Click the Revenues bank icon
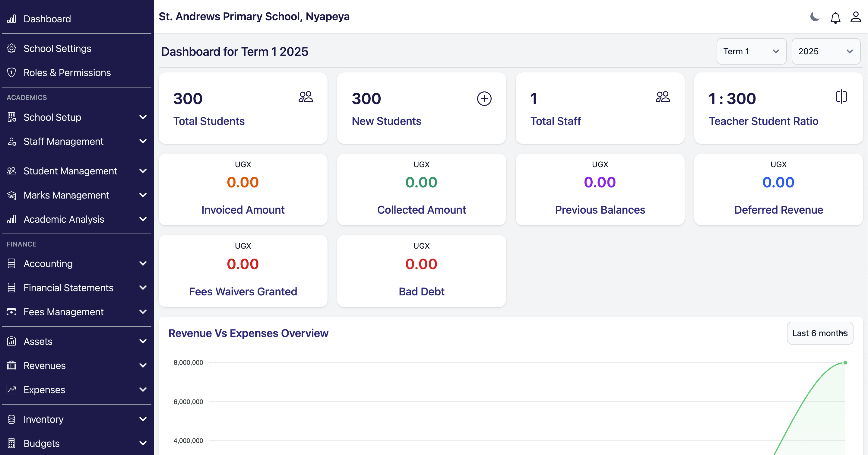The height and width of the screenshot is (455, 868). click(x=11, y=366)
